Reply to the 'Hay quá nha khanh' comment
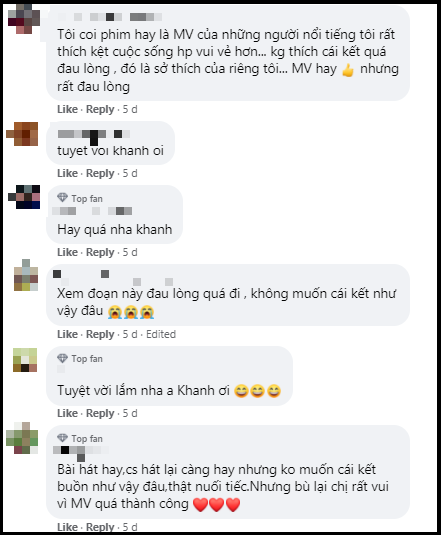This screenshot has width=441, height=535. pyautogui.click(x=100, y=252)
